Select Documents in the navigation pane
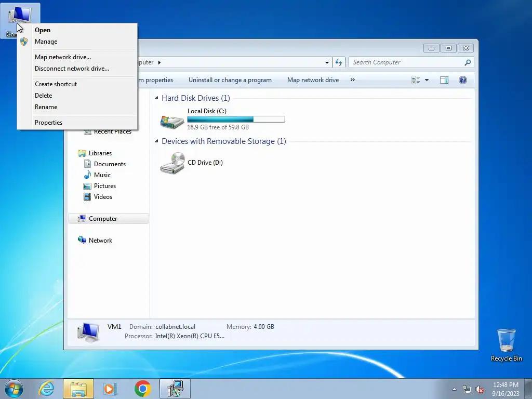 pos(110,164)
